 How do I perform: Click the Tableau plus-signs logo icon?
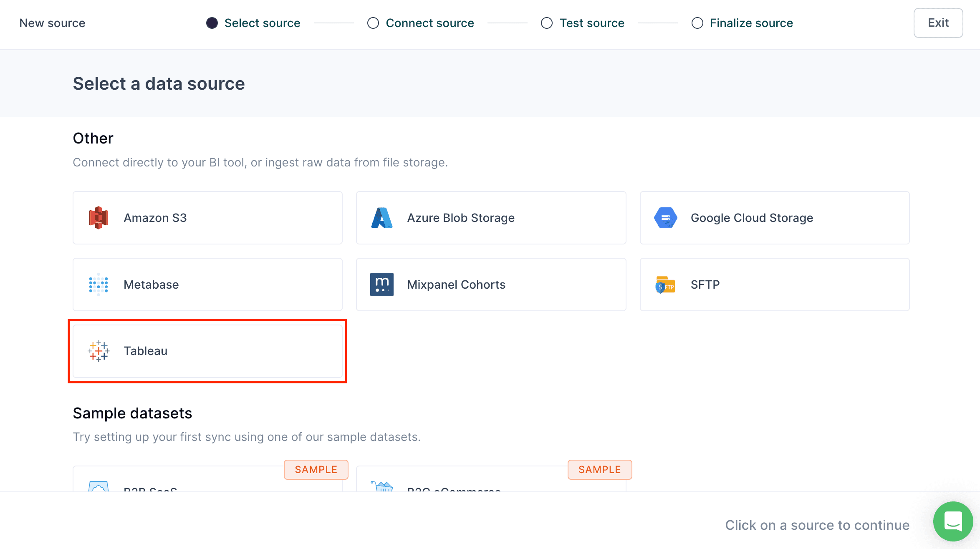[99, 351]
